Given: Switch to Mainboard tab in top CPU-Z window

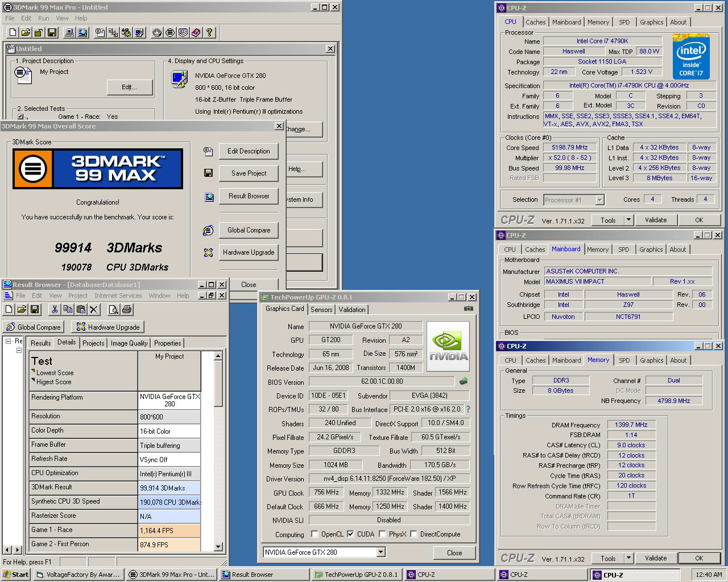Looking at the screenshot, I should click(566, 22).
